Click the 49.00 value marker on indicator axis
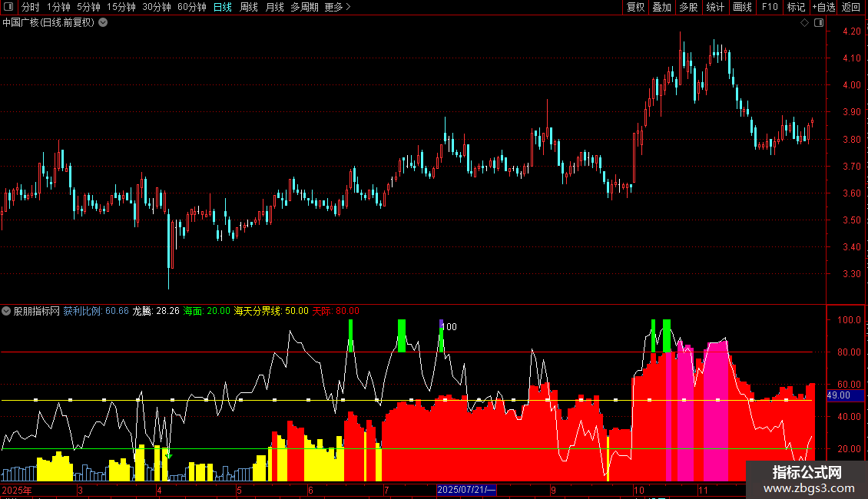Image resolution: width=868 pixels, height=499 pixels. (845, 395)
